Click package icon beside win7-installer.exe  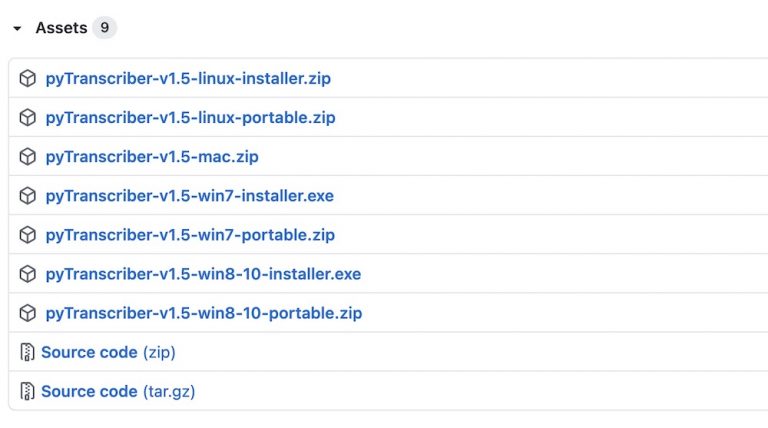[x=28, y=196]
